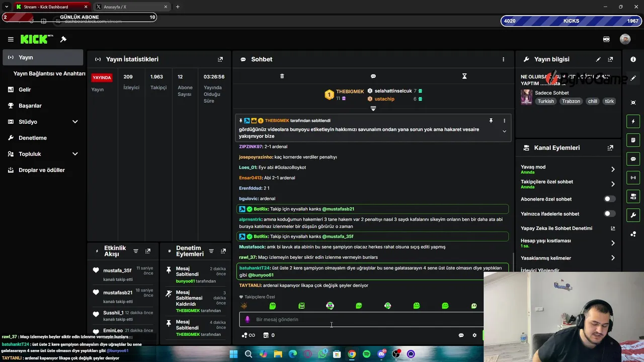Click username THEBIGMEK in the leaderboard
This screenshot has width=644, height=362.
[x=350, y=92]
